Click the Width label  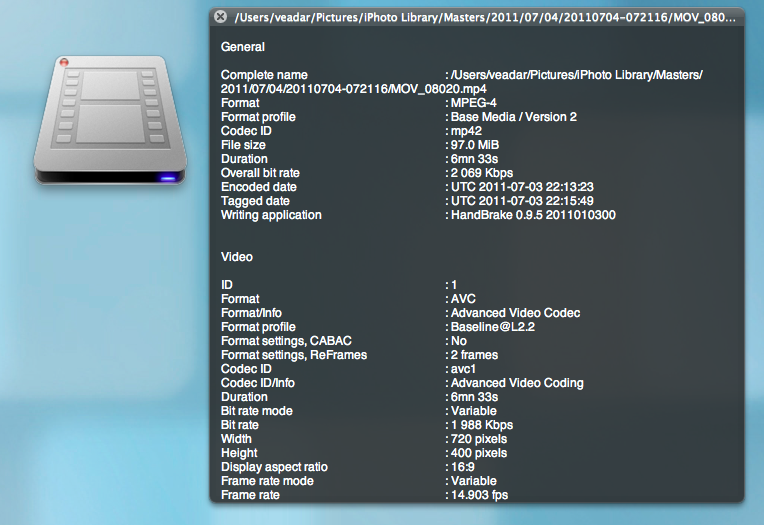point(236,439)
